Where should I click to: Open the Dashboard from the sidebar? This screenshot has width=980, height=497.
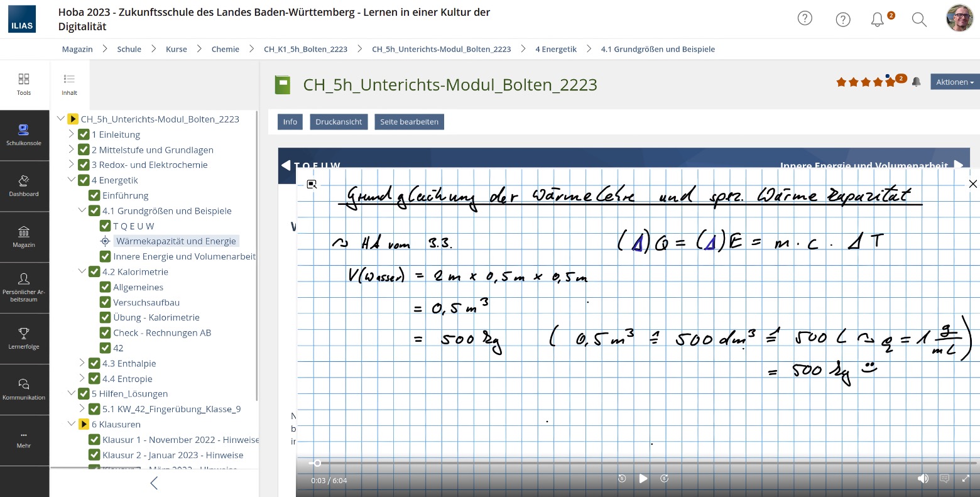pyautogui.click(x=24, y=186)
